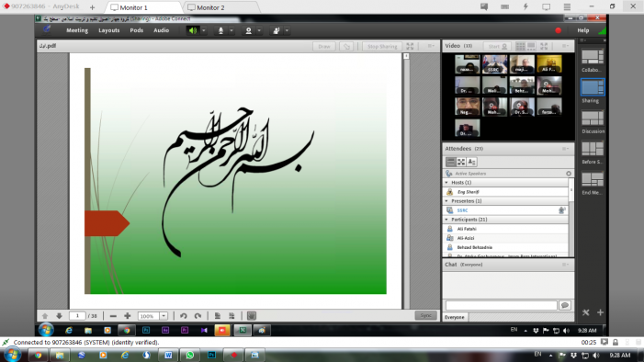Open the Audio menu
Screen dimensions: 644x362
[161, 30]
